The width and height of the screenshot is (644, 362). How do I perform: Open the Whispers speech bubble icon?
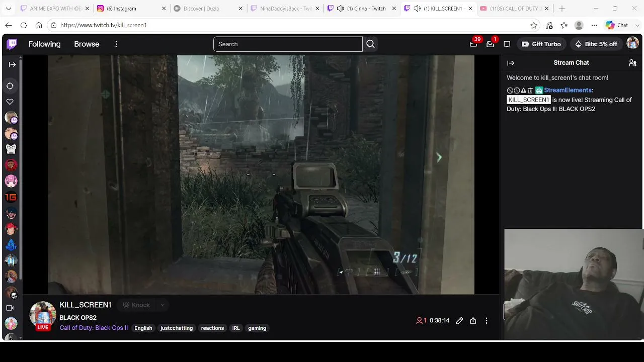507,44
